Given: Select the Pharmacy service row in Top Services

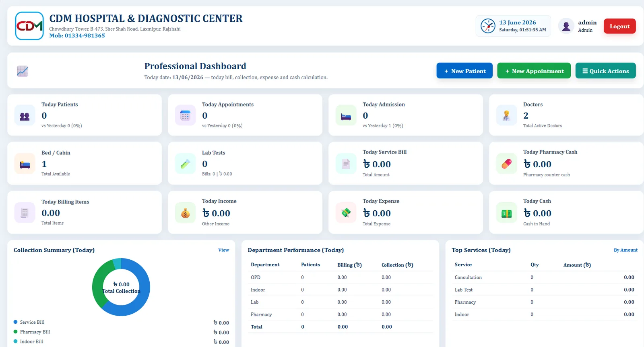Looking at the screenshot, I should pos(545,302).
